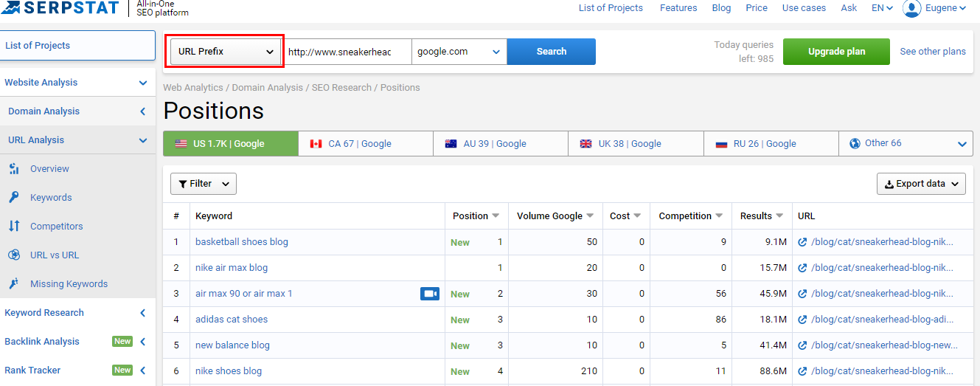The height and width of the screenshot is (386, 980).
Task: Click the US flag icon on the first tab
Action: click(181, 144)
